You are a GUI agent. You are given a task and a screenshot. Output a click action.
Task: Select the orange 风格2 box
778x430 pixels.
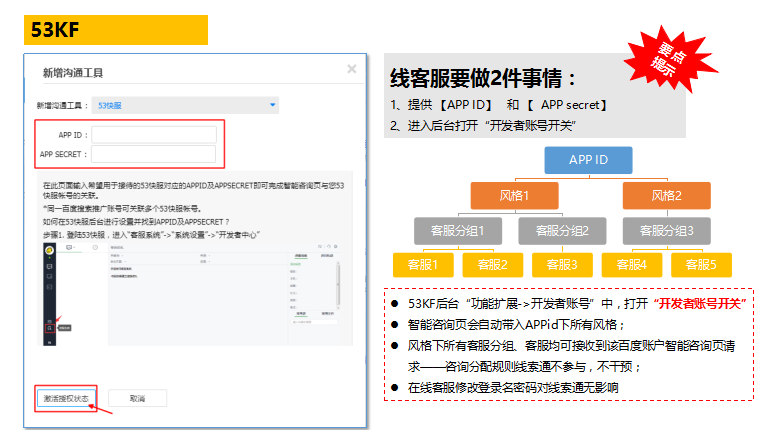coord(666,195)
